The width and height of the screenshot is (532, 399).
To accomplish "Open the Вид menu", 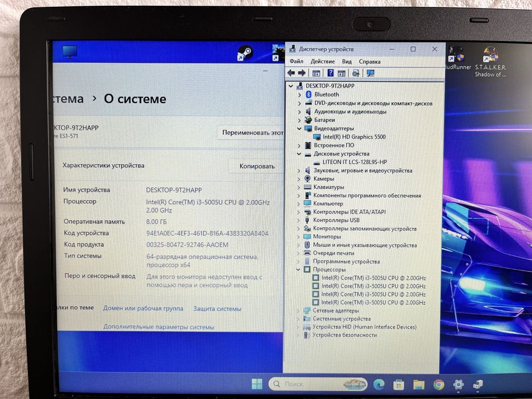I will pyautogui.click(x=347, y=62).
